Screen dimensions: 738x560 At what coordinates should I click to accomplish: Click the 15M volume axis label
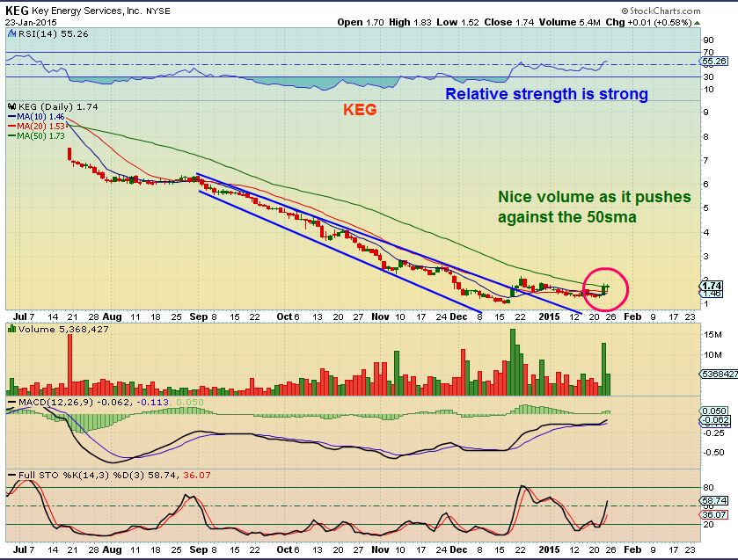[712, 335]
